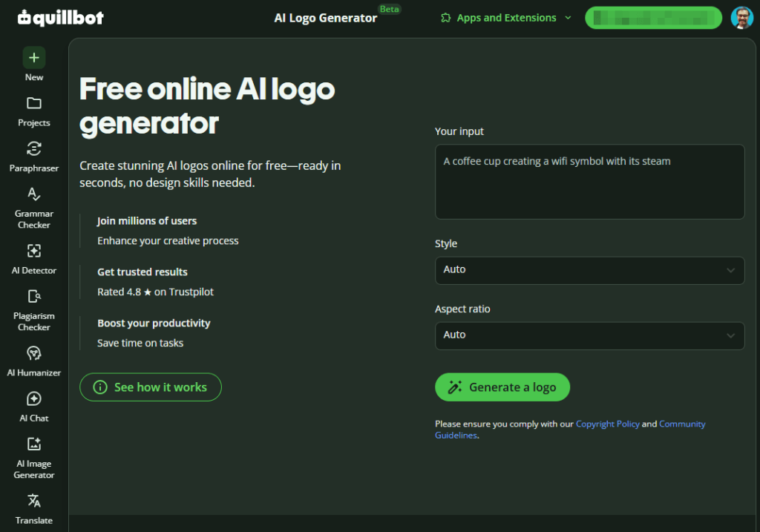Open the Translate tool

34,509
